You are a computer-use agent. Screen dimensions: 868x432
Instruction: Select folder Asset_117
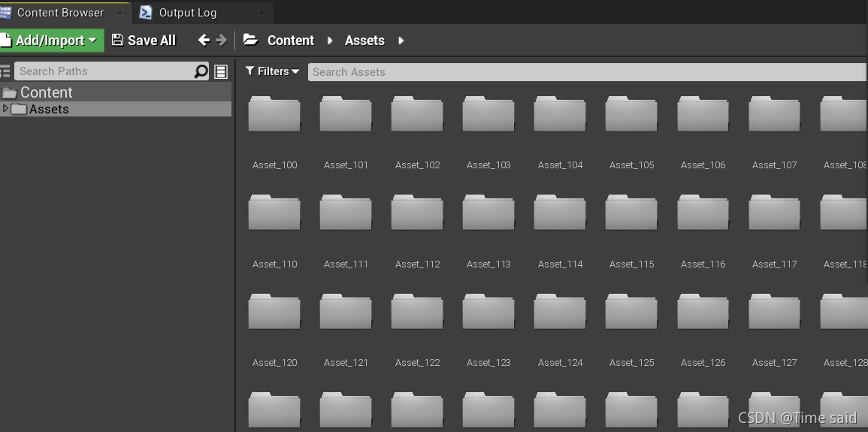point(775,213)
